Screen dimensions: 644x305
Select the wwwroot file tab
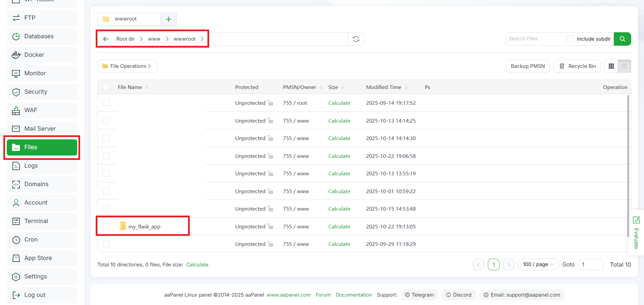point(129,19)
